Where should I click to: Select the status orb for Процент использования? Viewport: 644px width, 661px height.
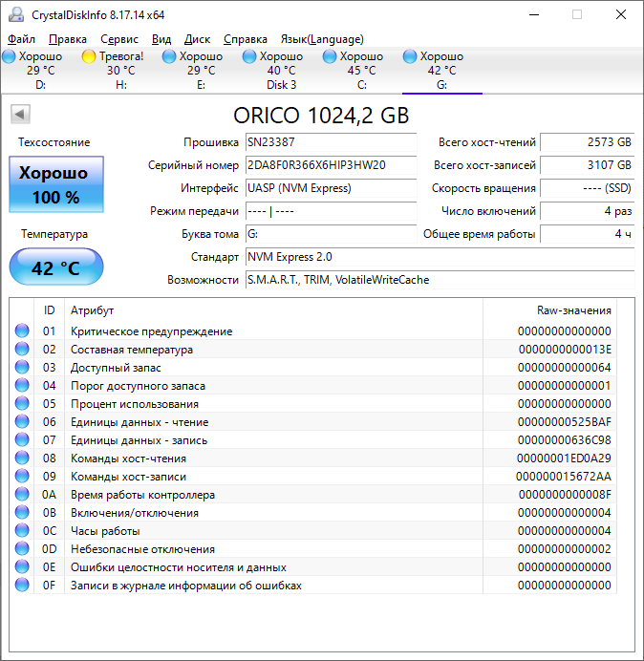(x=22, y=403)
